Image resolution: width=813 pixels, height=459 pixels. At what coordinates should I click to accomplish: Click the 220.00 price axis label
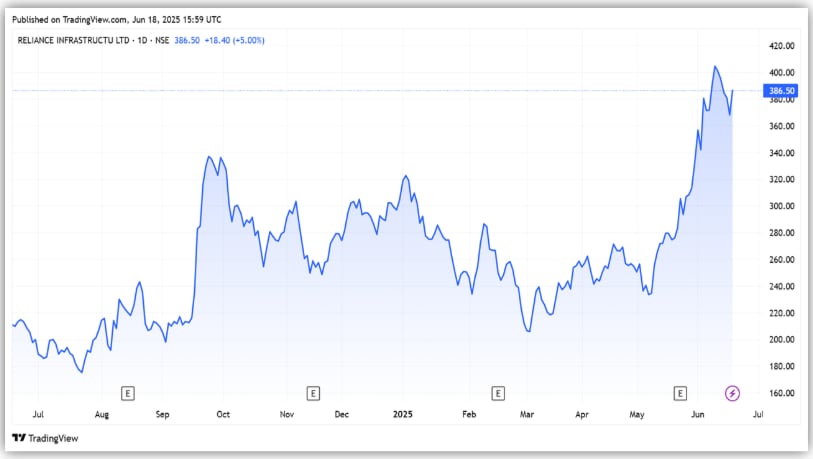coord(781,313)
